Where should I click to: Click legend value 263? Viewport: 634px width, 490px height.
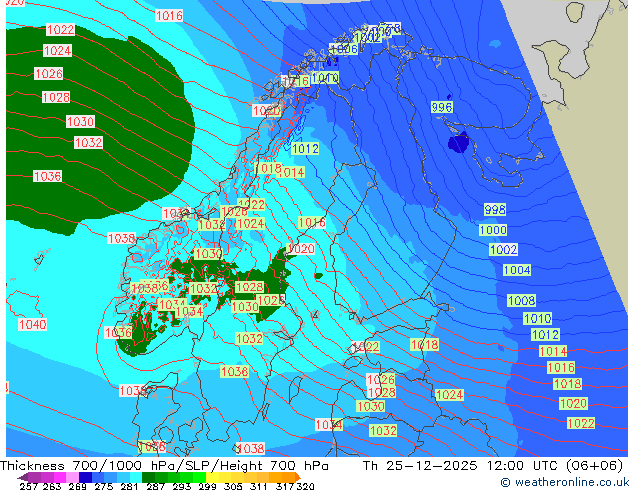pyautogui.click(x=51, y=486)
